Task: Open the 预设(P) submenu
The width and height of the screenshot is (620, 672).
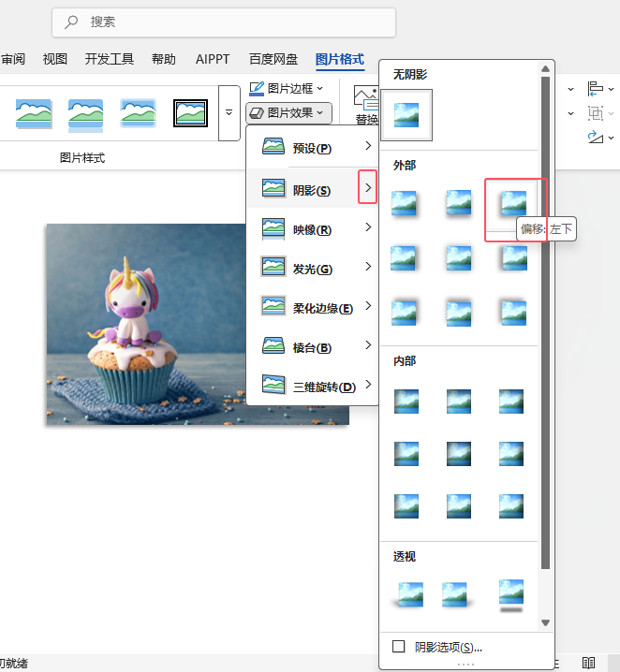Action: point(312,147)
